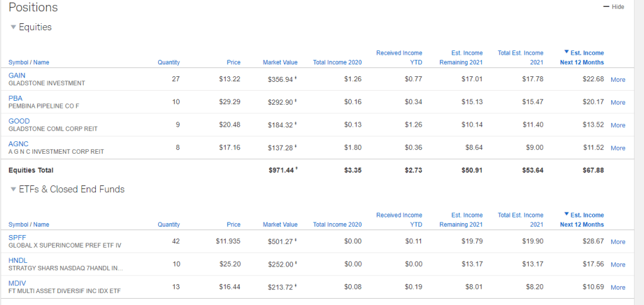Screen dimensions: 644x305
Task: Click More for the AGNC row
Action: [618, 149]
